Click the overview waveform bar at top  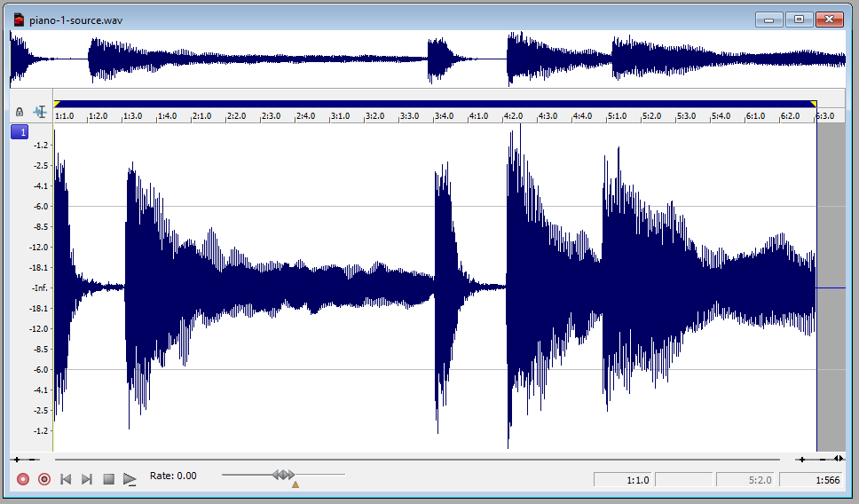click(426, 59)
